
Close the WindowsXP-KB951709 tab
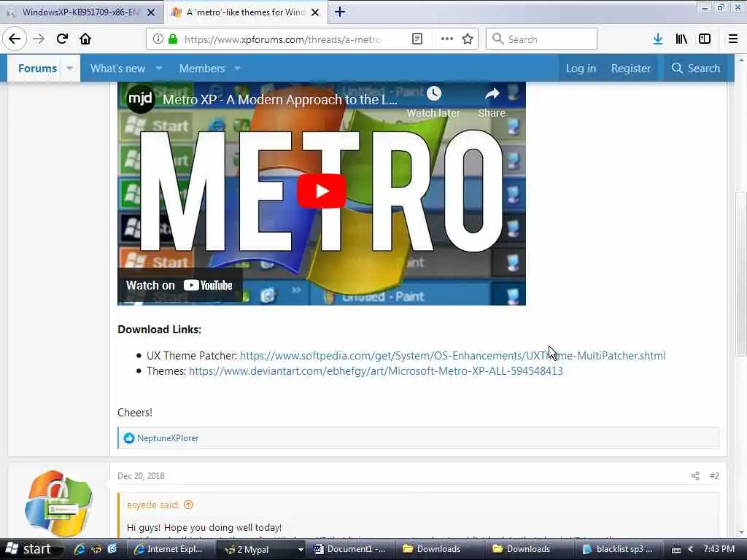151,12
